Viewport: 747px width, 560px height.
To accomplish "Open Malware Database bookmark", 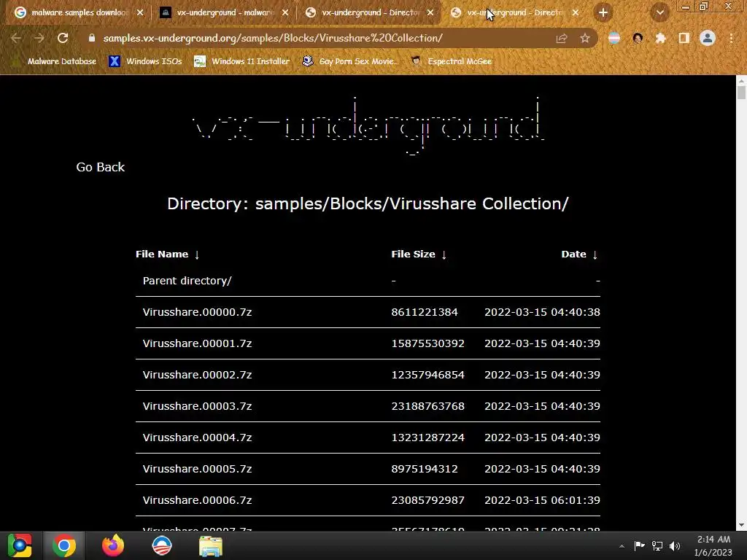I will tap(54, 61).
